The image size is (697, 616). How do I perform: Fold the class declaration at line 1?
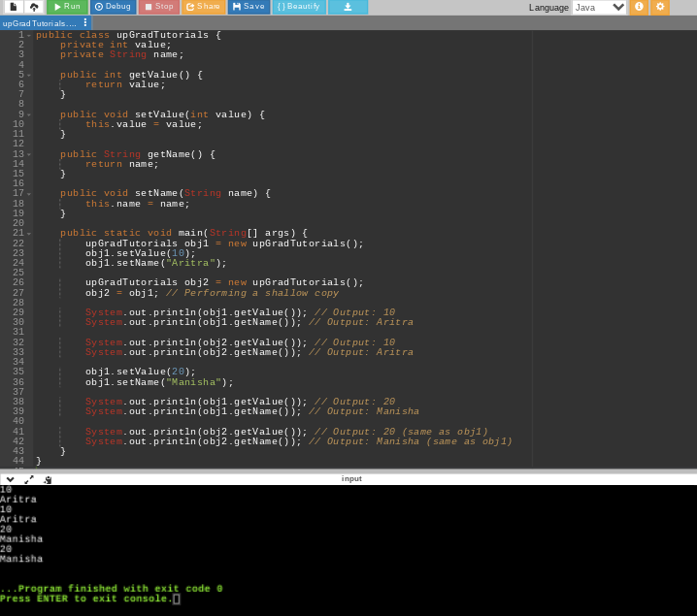click(x=29, y=35)
